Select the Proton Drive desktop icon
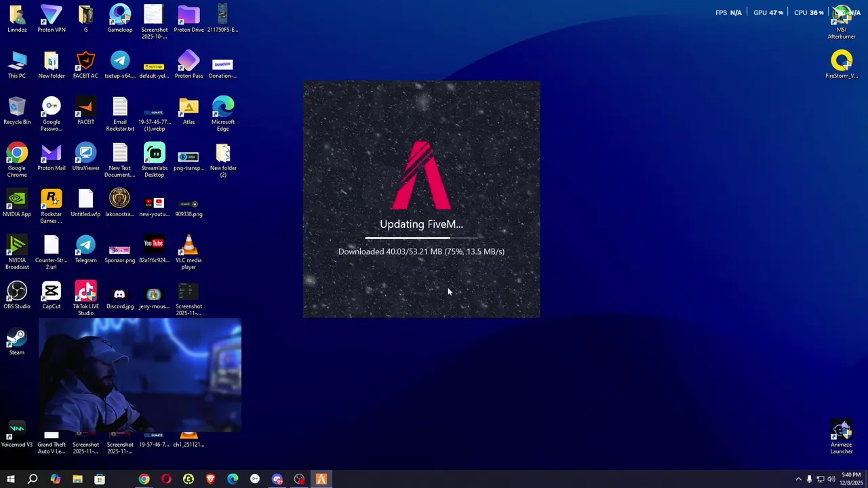The height and width of the screenshot is (488, 868). [x=189, y=19]
